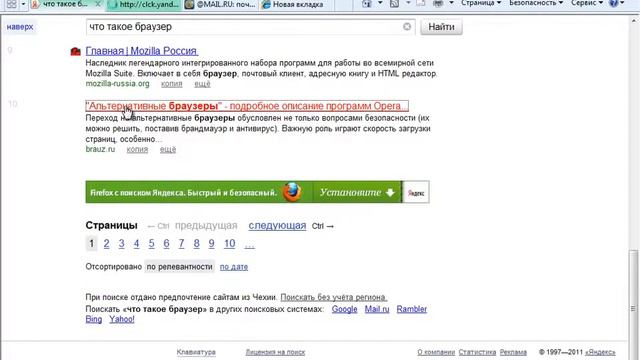640x360 pixels.
Task: Expand the tab list dropdown arrow
Action: click(23, 4)
